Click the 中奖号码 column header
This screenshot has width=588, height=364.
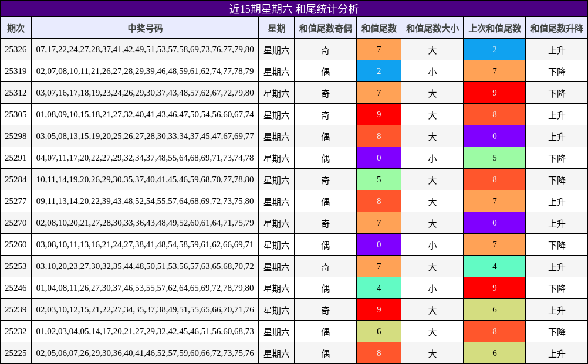tap(145, 27)
